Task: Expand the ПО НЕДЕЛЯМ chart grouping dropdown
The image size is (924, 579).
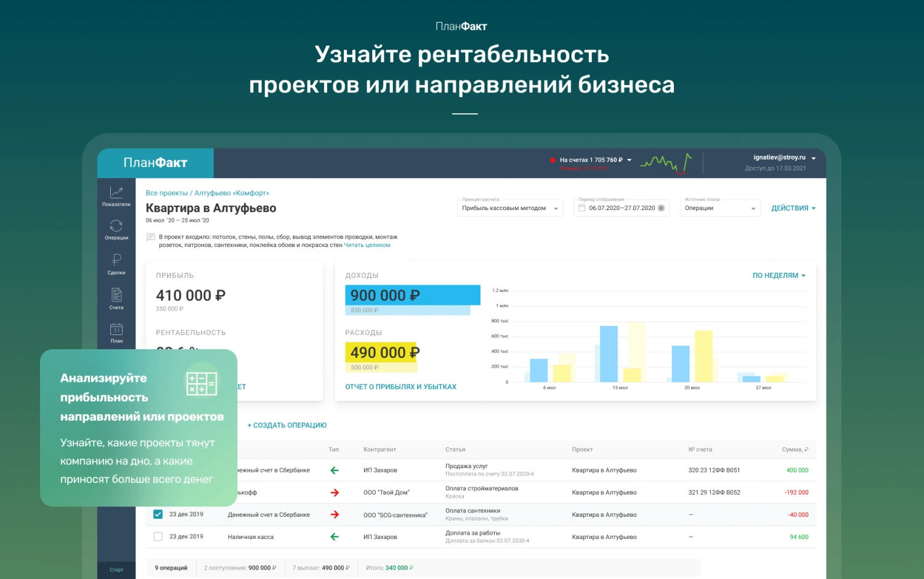Action: point(779,275)
